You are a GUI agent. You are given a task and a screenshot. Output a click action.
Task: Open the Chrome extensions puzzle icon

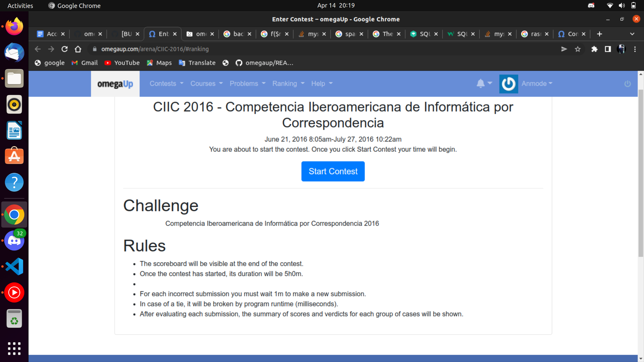coord(594,49)
